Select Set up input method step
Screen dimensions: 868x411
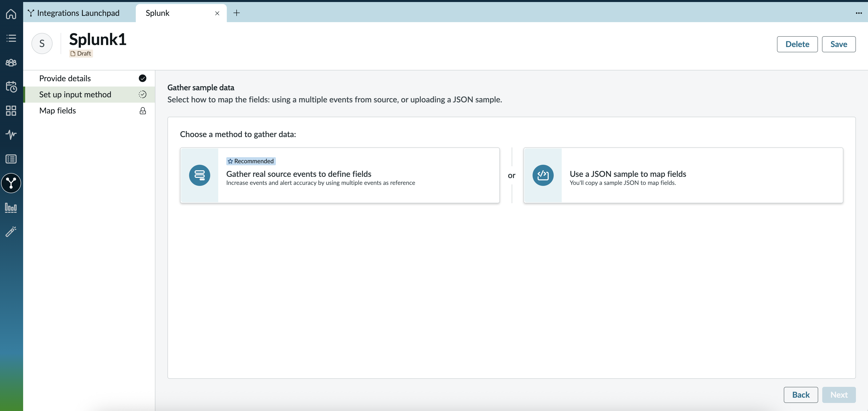click(89, 94)
